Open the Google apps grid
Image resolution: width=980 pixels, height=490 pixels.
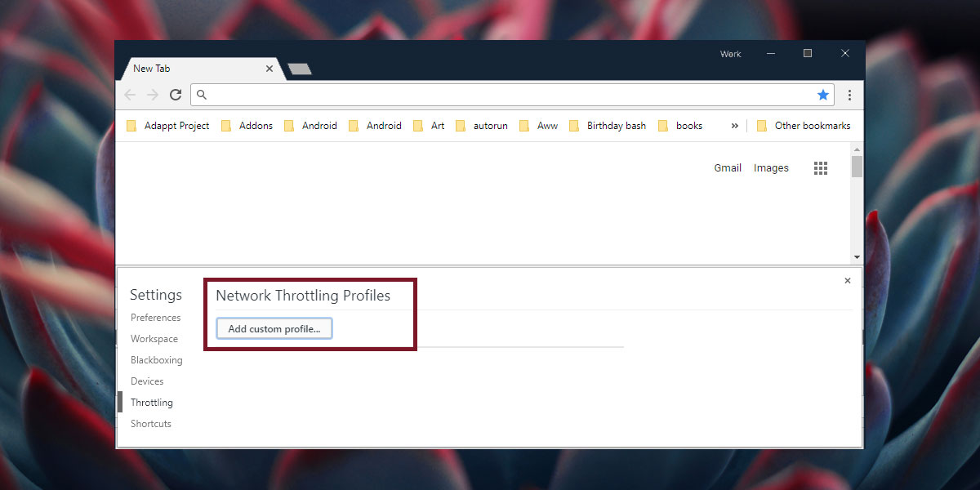tap(821, 168)
